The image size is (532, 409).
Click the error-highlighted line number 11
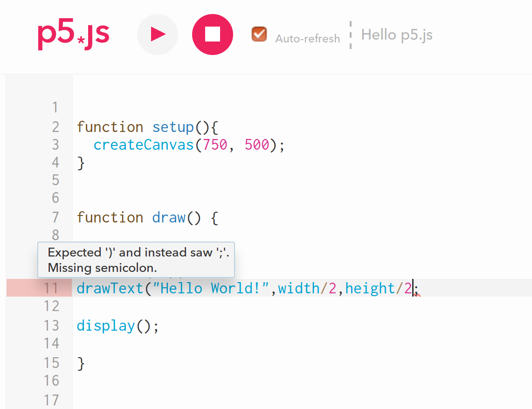51,288
